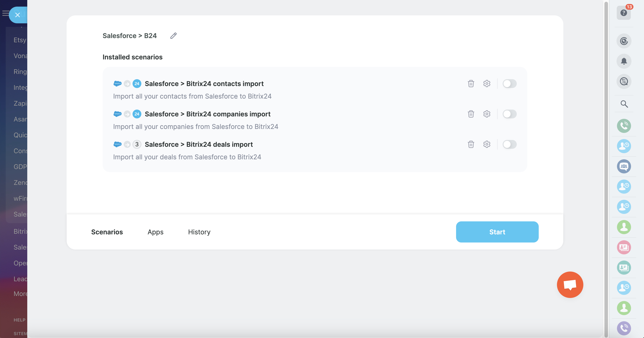Delete the contacts import scenario
Image resolution: width=644 pixels, height=338 pixels.
pos(471,84)
